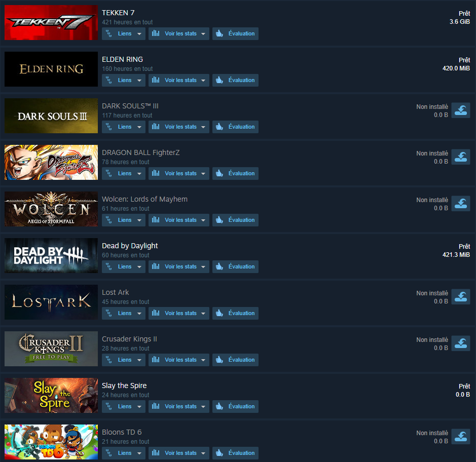Click Bloons TD 6 install download icon
The image size is (476, 462).
460,436
